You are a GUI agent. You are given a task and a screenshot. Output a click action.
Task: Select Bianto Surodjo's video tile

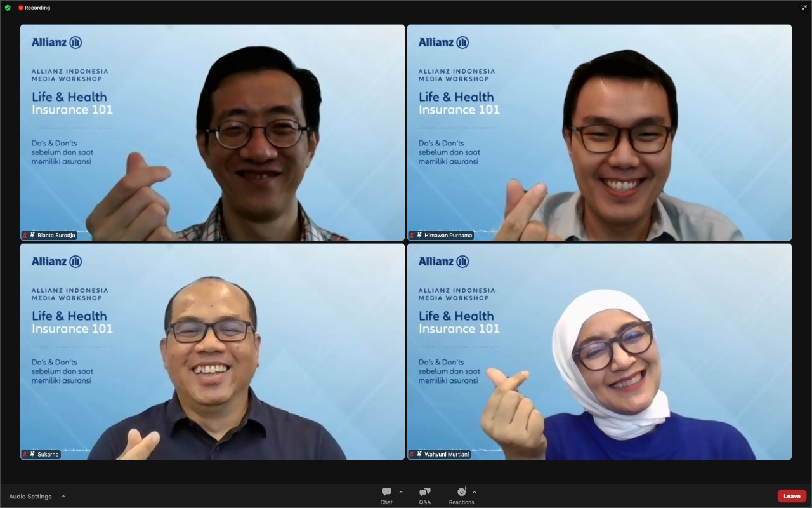[x=212, y=133]
